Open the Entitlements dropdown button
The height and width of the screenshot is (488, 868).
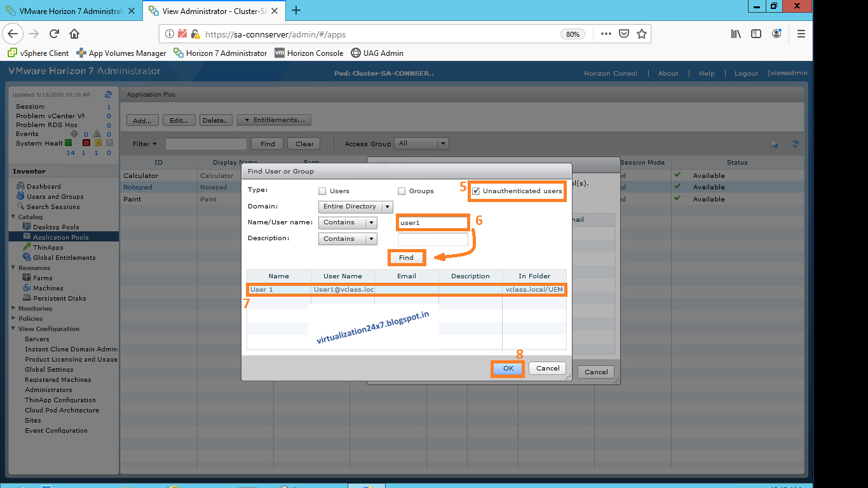(x=274, y=119)
